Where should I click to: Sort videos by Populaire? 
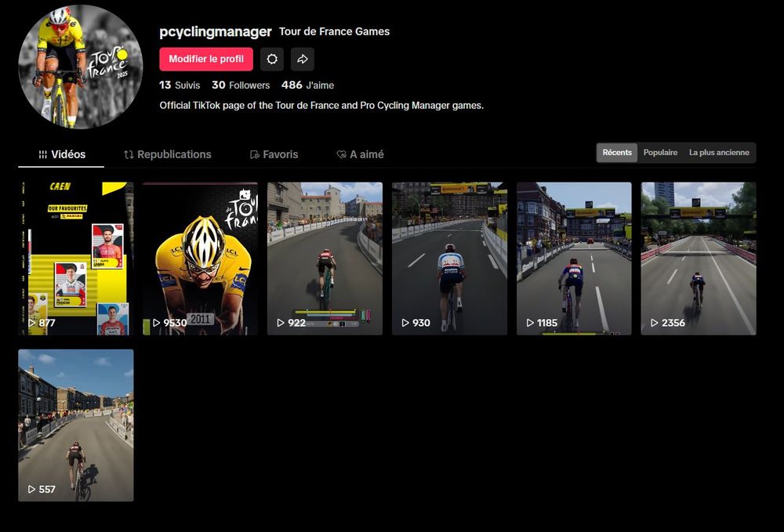click(x=660, y=152)
